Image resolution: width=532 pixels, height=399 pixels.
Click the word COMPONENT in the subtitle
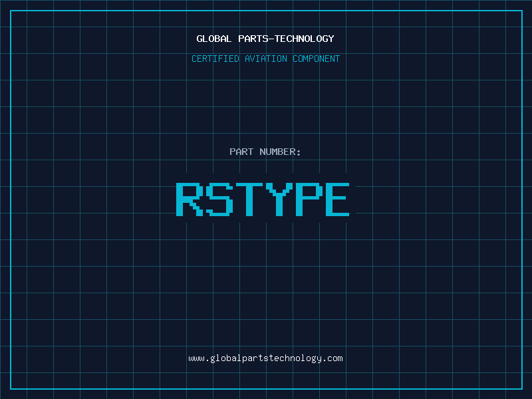pos(316,59)
